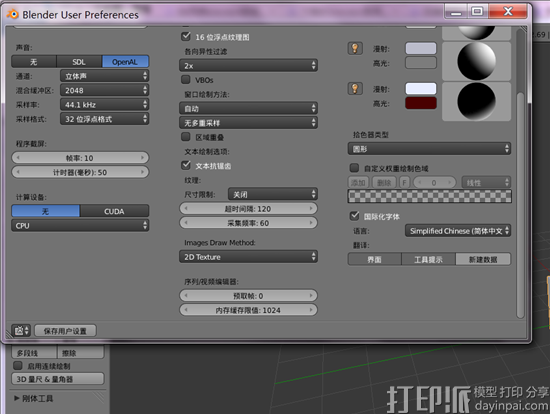Viewport: 550px width, 414px height.
Task: Disable the 国际化字体 checkbox
Action: pyautogui.click(x=354, y=216)
